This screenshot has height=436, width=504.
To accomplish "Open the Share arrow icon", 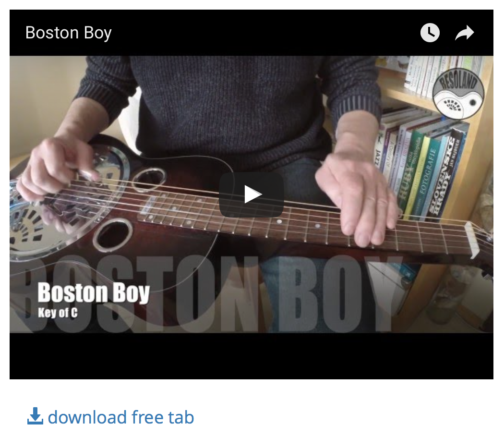I will (x=465, y=33).
